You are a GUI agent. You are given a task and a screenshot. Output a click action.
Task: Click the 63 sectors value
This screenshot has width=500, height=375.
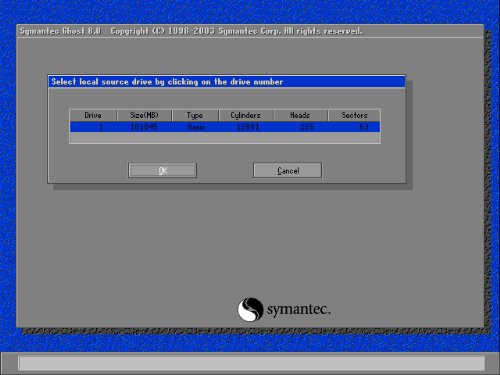click(x=364, y=127)
